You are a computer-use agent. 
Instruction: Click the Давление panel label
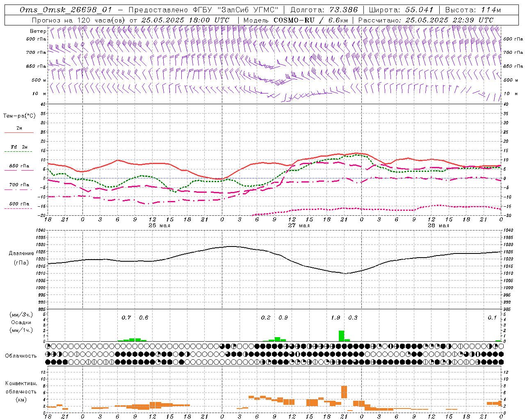tap(21, 253)
